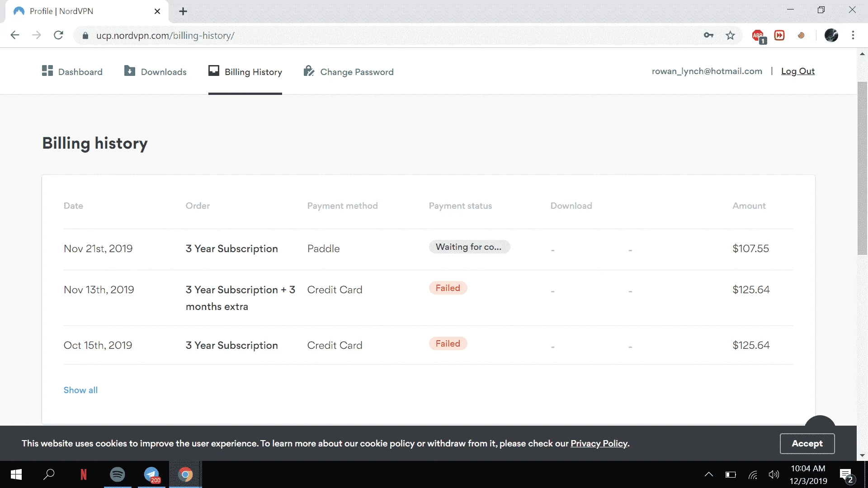This screenshot has width=868, height=488.
Task: Click 3 Year Subscription + 3 months extra
Action: pyautogui.click(x=240, y=298)
